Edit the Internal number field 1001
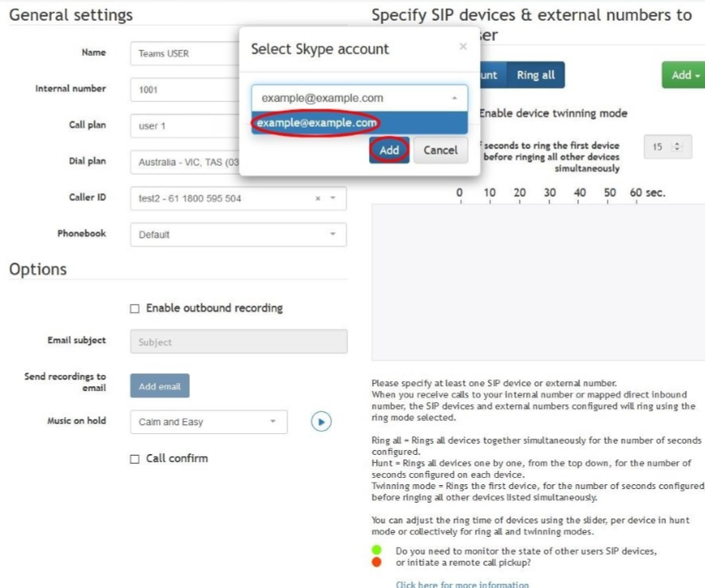Viewport: 705px width, 588px height. (184, 90)
